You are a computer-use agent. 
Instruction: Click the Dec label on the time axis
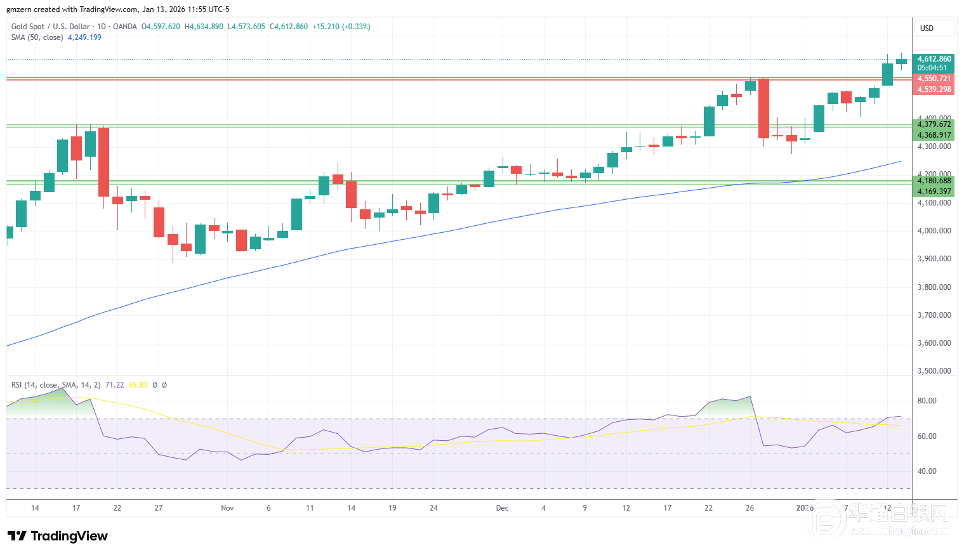pos(503,508)
